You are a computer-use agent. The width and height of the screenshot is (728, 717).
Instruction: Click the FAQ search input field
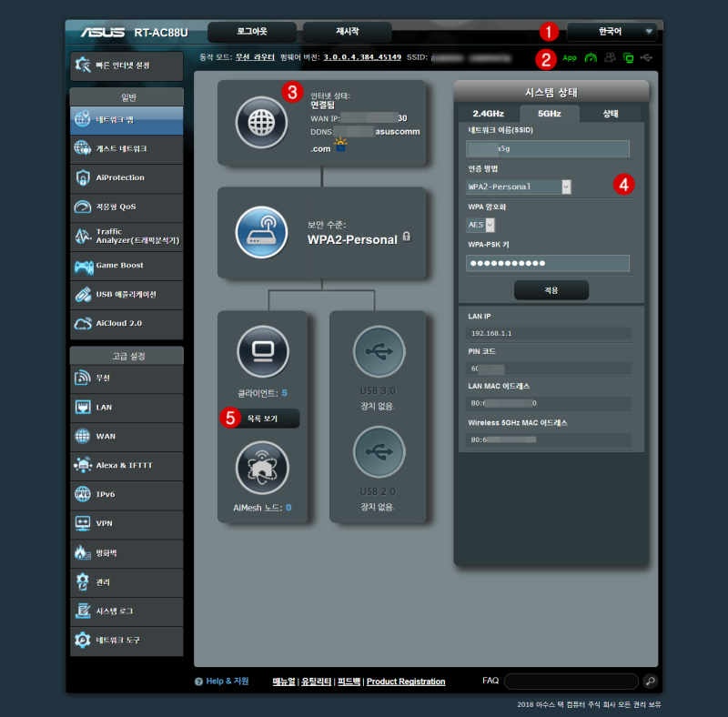[571, 682]
